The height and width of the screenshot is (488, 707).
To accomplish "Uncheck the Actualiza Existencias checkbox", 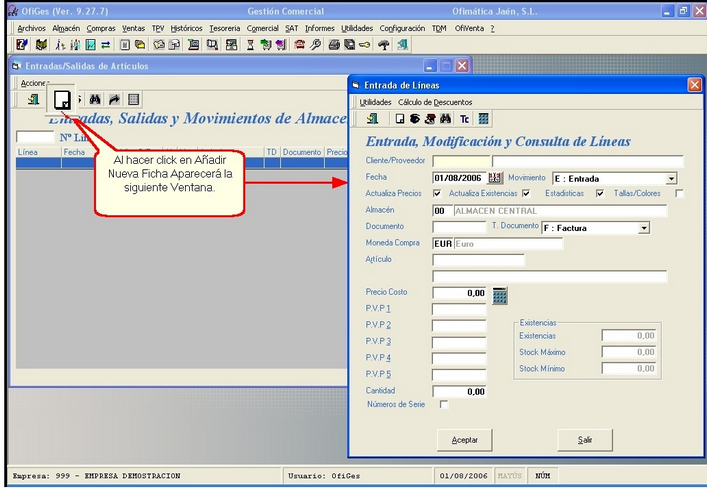I will point(526,193).
